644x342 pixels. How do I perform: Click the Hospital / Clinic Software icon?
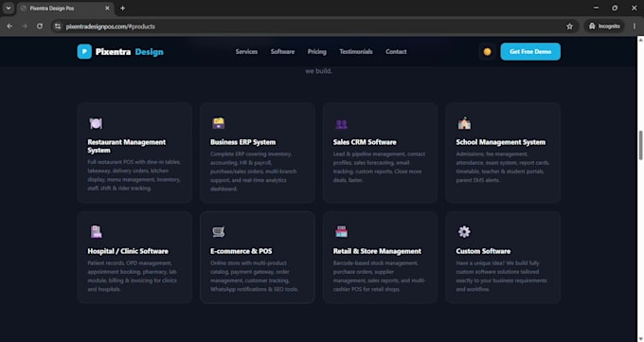coord(96,232)
